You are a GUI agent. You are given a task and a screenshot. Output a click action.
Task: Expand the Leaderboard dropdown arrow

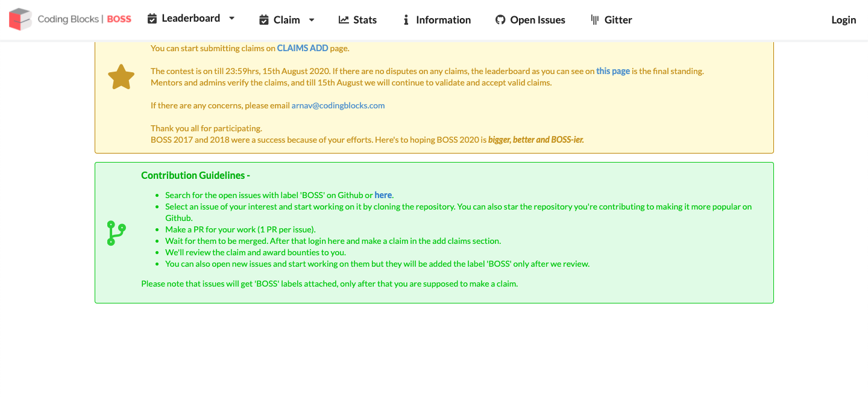click(231, 19)
